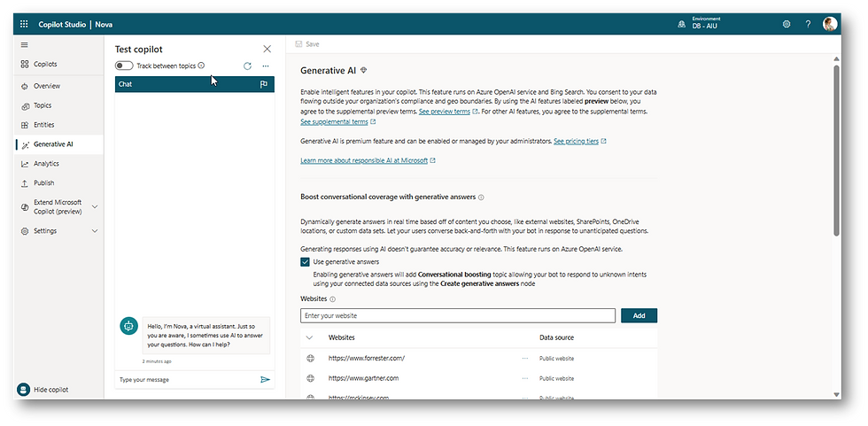Screen dimensions: 868x426
Task: Collapse the Websites list chevron
Action: click(309, 337)
